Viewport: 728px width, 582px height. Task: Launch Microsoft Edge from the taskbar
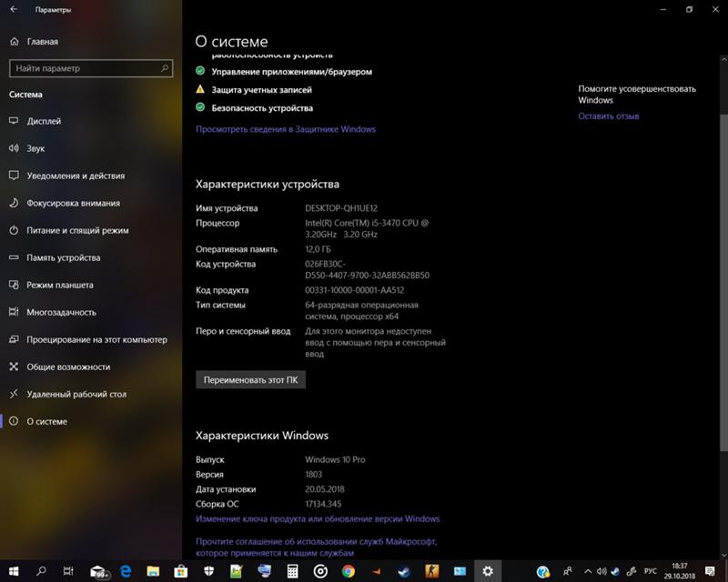126,571
